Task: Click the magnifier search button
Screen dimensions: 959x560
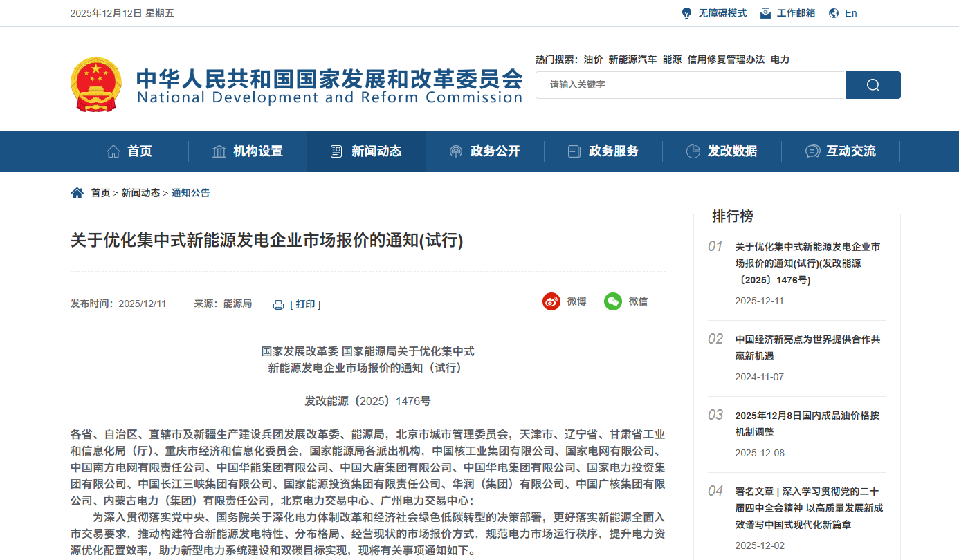Action: tap(873, 85)
